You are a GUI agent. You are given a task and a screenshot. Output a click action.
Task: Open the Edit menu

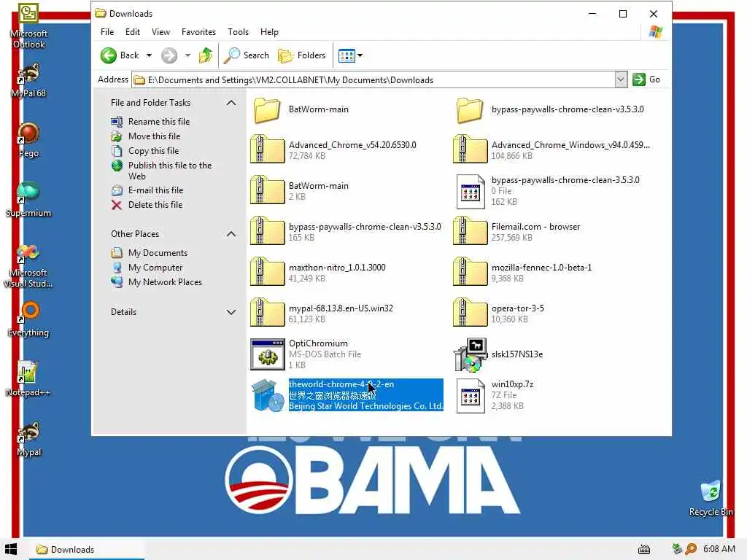(x=133, y=32)
